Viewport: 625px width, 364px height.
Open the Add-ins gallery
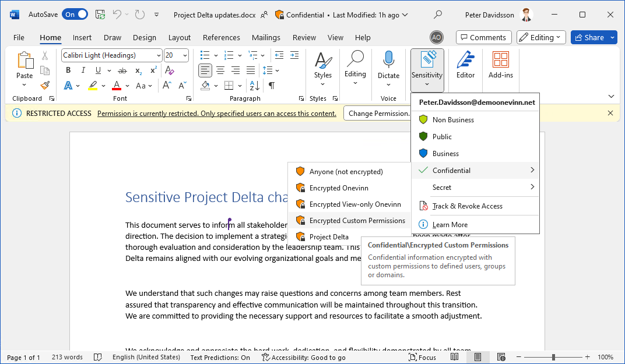500,65
